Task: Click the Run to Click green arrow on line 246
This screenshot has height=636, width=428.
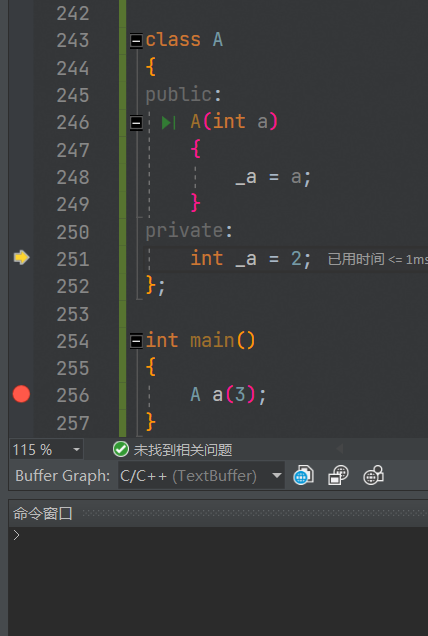Action: [x=168, y=122]
